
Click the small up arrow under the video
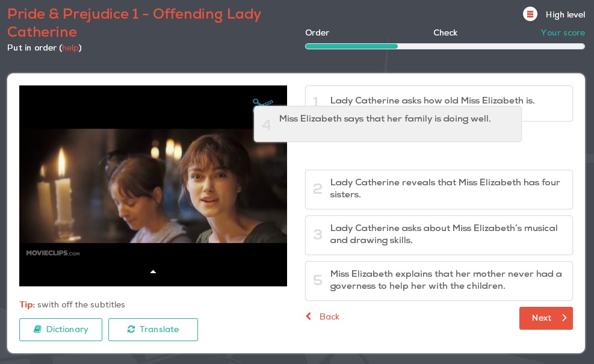(x=153, y=271)
